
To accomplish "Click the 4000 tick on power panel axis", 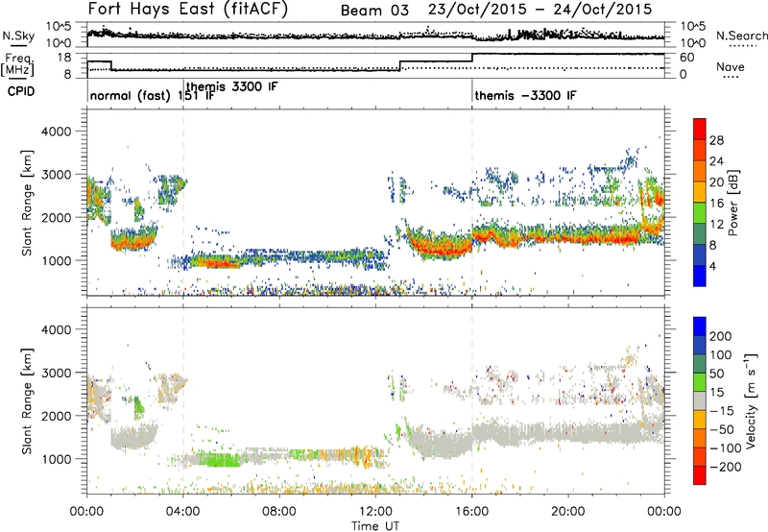I will [56, 132].
